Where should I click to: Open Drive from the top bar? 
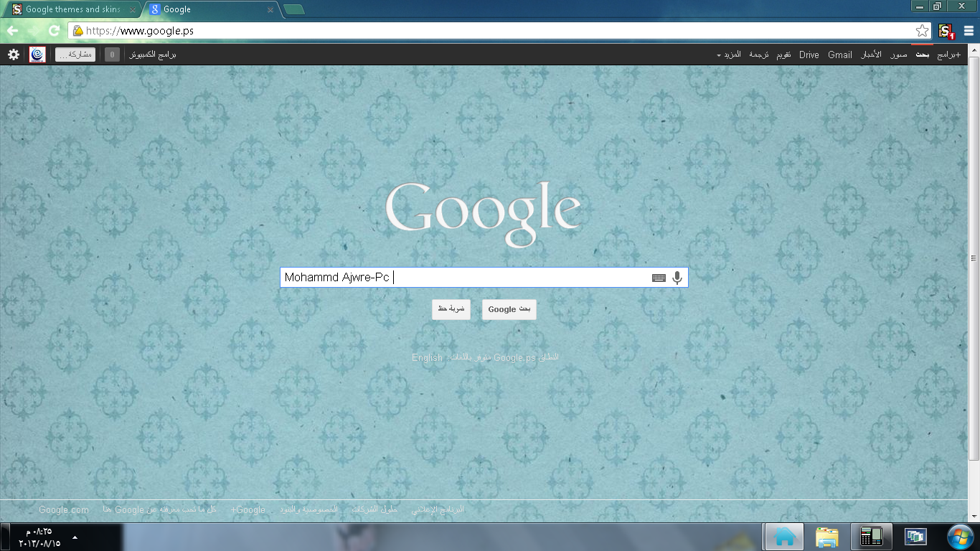click(x=809, y=55)
